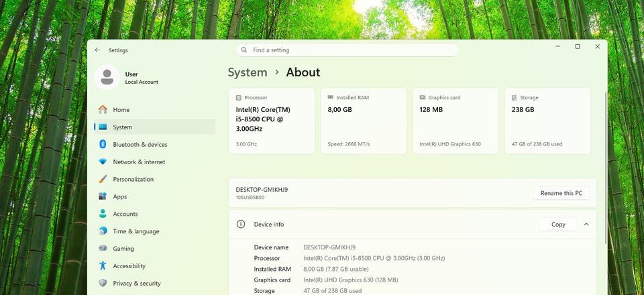Click the model number 10SU0SB00
Viewport: 644px width, 295px height.
pyautogui.click(x=250, y=197)
